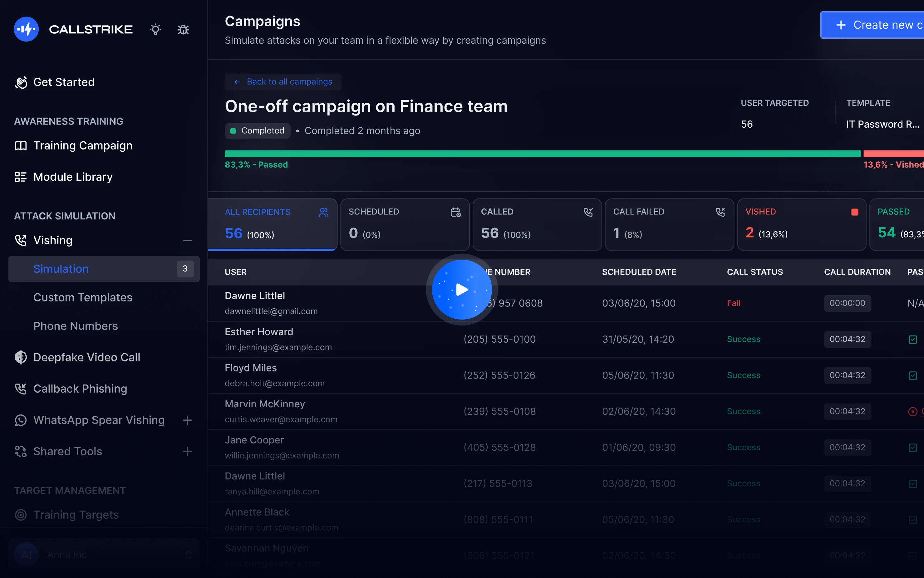Select the Deepfake Video Call tool
The height and width of the screenshot is (578, 924).
click(x=87, y=357)
